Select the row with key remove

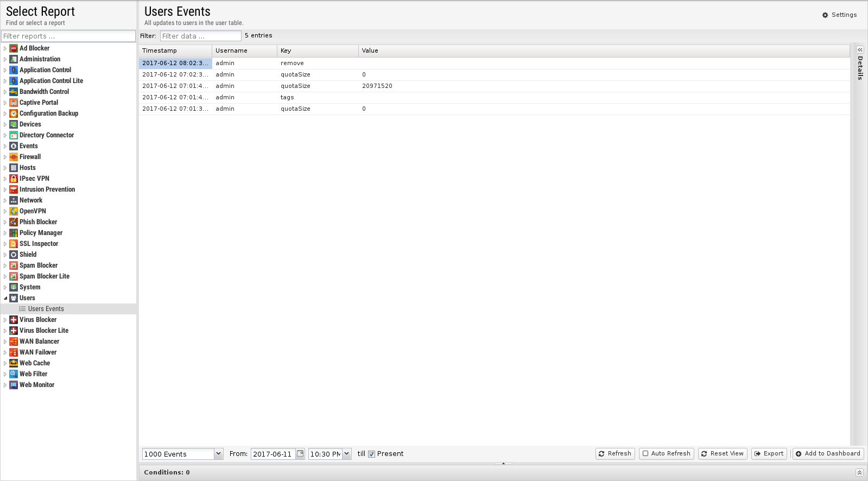(x=494, y=63)
